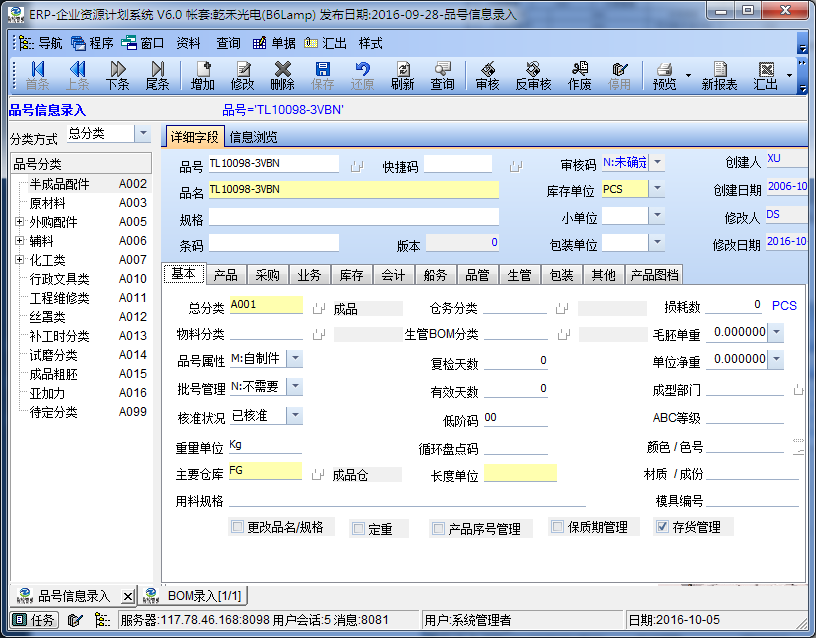
Task: Toggle the 保质期管理 checkbox
Action: pyautogui.click(x=557, y=527)
